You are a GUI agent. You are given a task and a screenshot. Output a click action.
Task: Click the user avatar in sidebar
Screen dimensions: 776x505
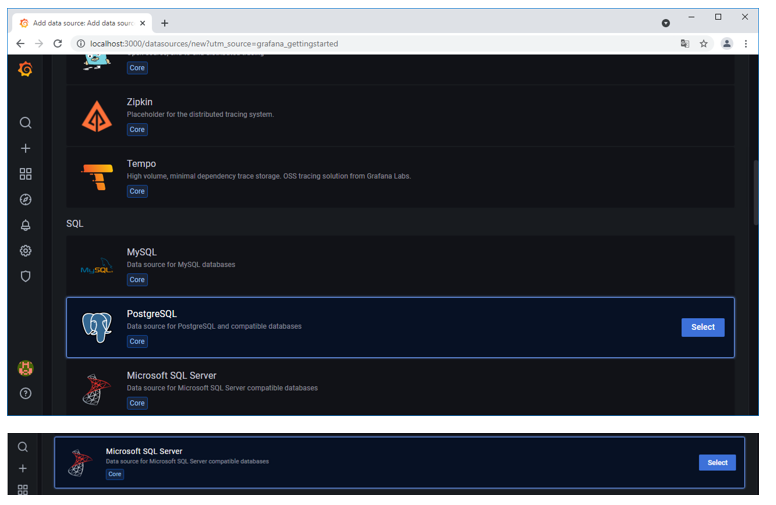[25, 368]
